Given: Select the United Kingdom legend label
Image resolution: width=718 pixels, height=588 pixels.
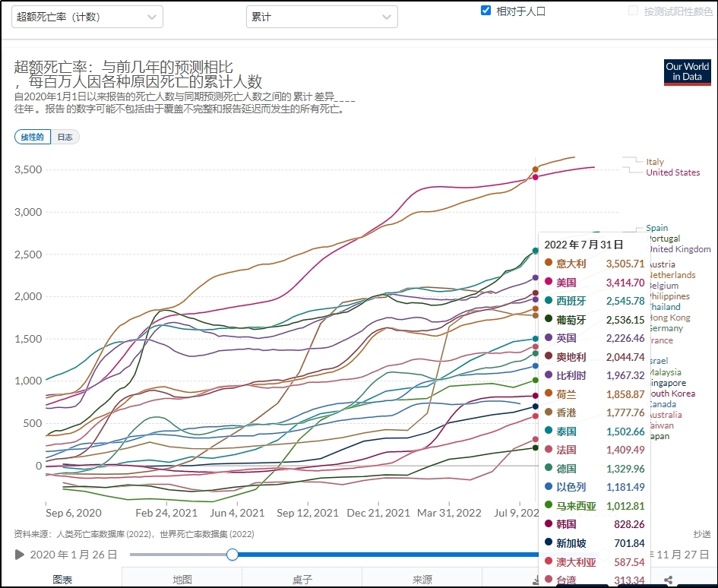Looking at the screenshot, I should (x=679, y=248).
